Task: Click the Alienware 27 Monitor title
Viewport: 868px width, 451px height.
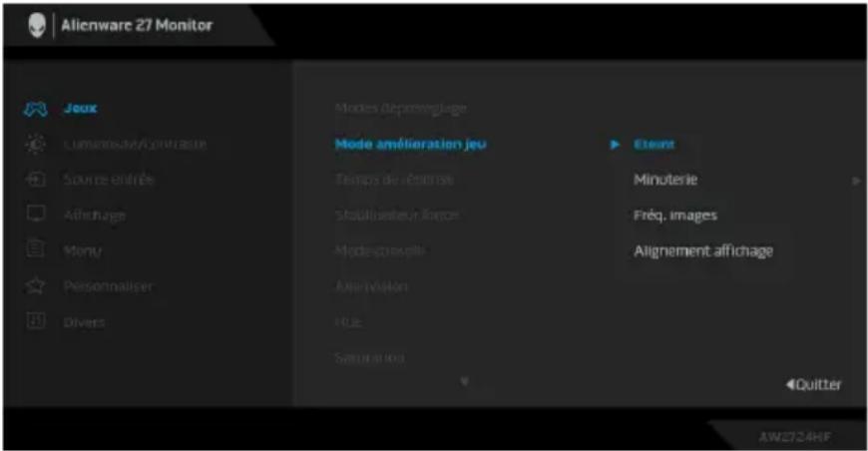Action: pos(136,26)
